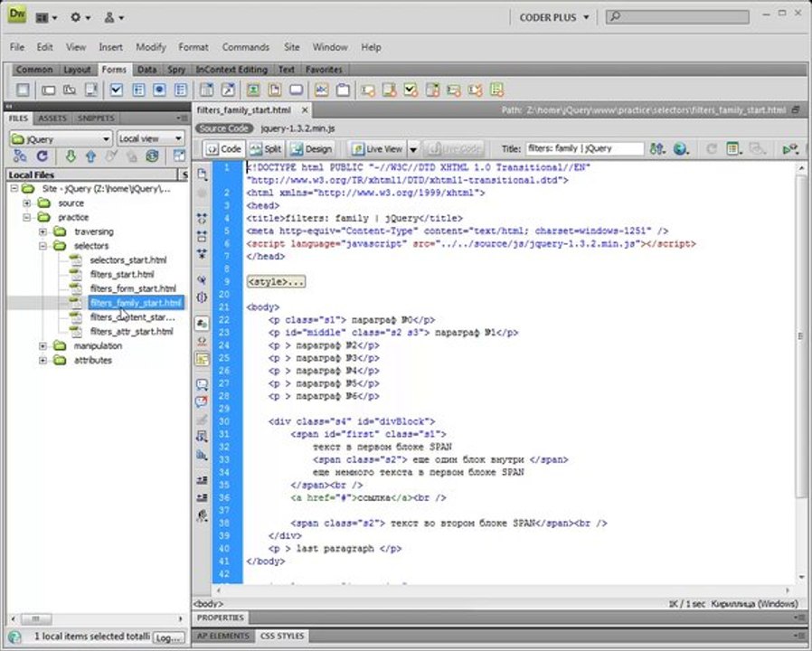Image resolution: width=812 pixels, height=651 pixels.
Task: Insert a Checkbox form element
Action: 117,90
